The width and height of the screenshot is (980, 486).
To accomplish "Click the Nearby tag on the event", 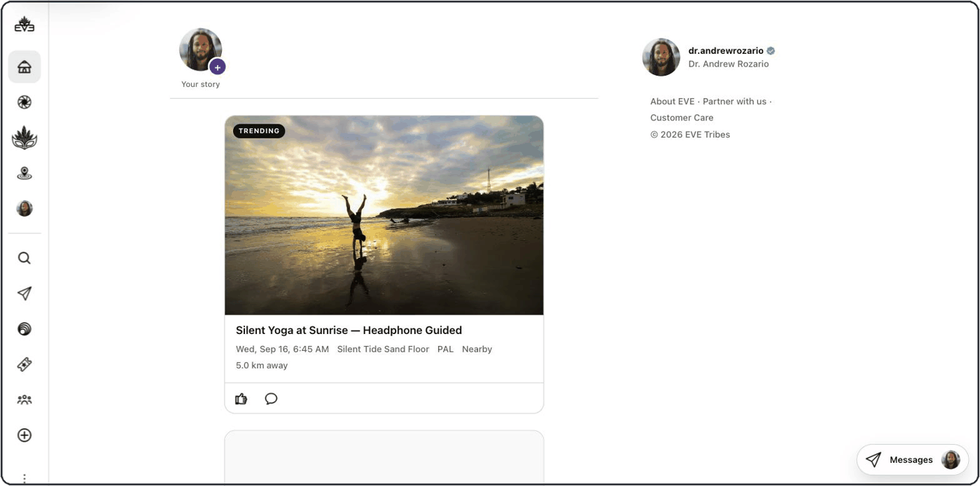I will (477, 349).
